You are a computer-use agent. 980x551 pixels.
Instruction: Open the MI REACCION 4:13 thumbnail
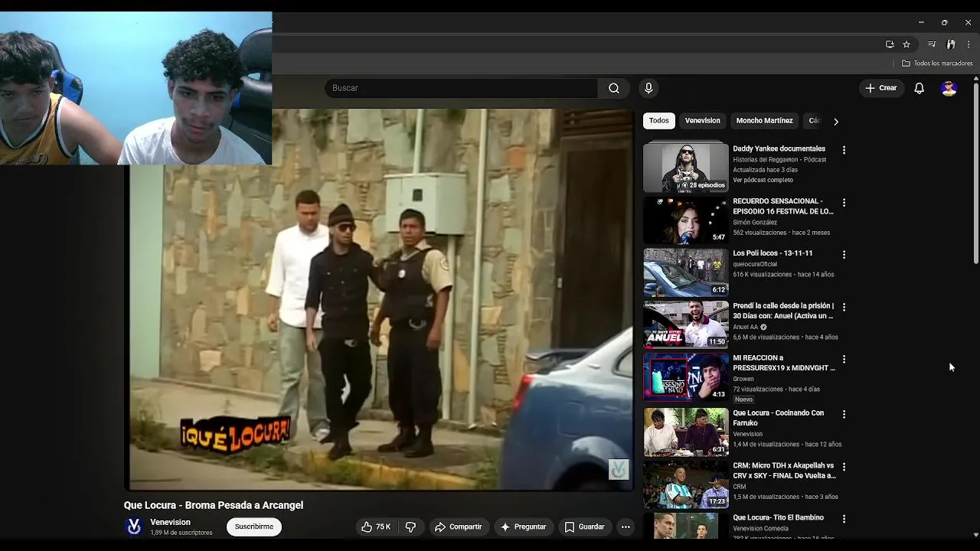[x=686, y=377]
